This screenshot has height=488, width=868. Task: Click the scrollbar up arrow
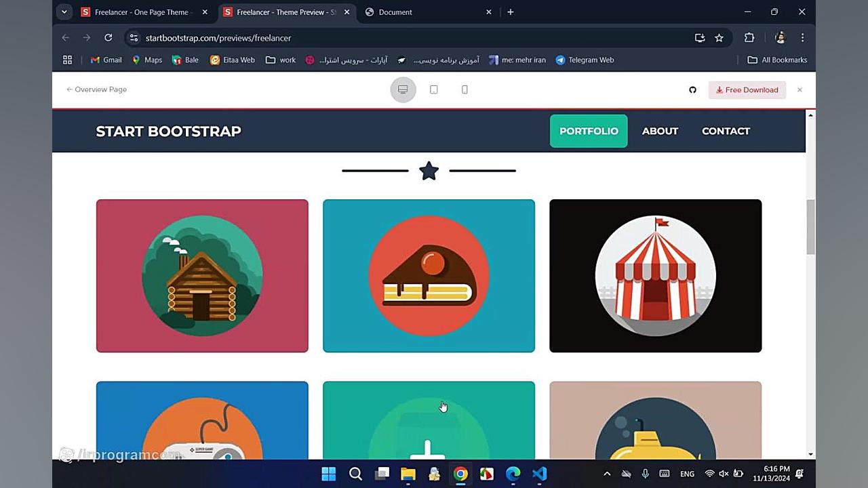(810, 115)
